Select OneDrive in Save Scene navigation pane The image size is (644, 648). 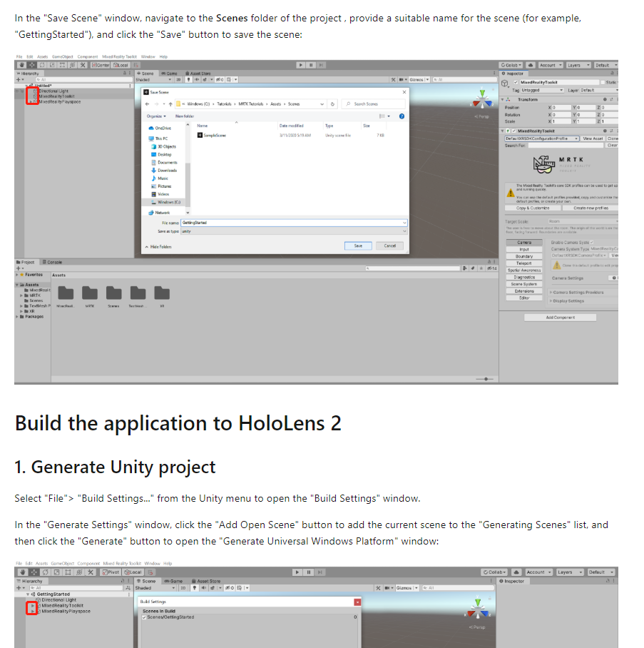pos(160,128)
